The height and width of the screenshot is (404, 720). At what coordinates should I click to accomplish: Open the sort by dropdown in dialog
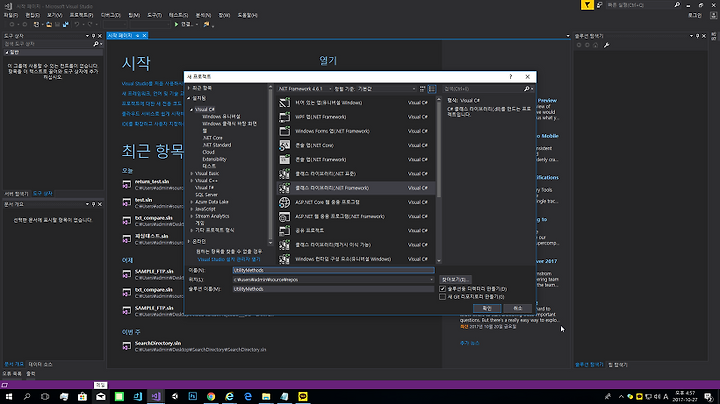click(x=387, y=89)
